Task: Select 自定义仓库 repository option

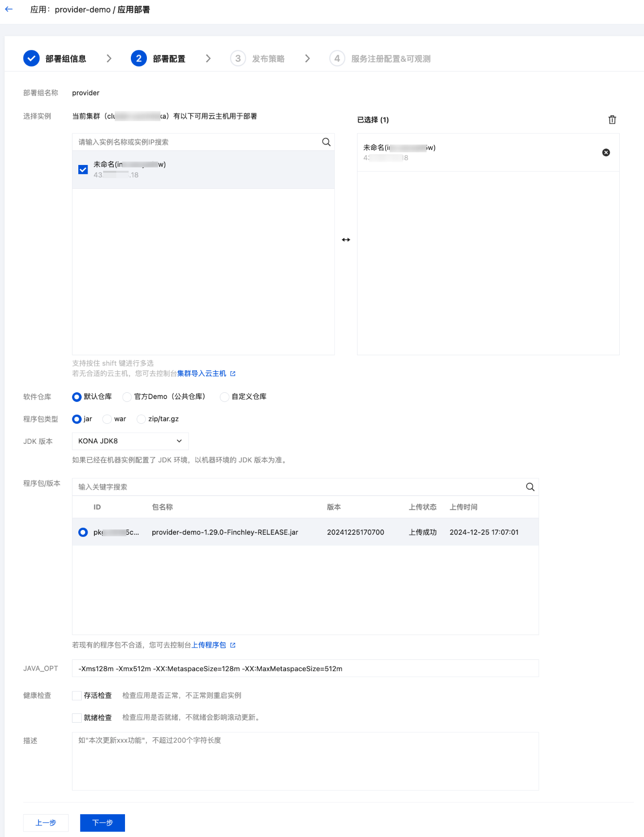Action: click(225, 397)
